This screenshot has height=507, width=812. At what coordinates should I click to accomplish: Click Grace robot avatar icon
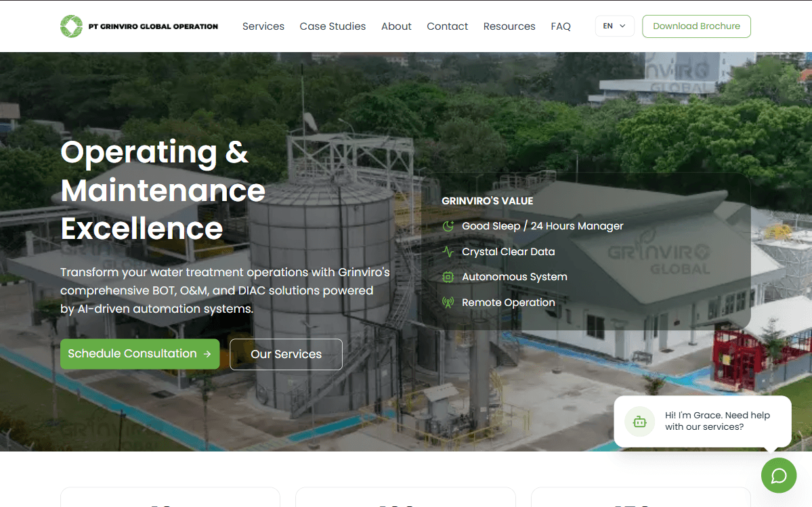[x=639, y=422]
